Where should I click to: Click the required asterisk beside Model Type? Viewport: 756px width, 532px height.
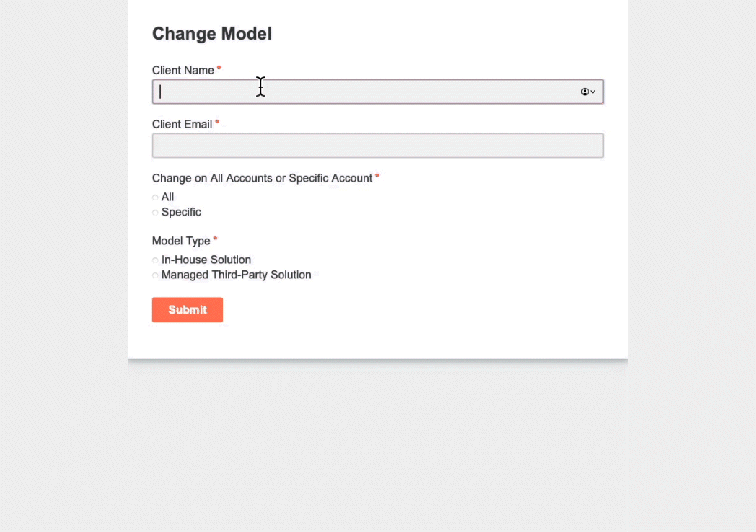click(x=214, y=239)
